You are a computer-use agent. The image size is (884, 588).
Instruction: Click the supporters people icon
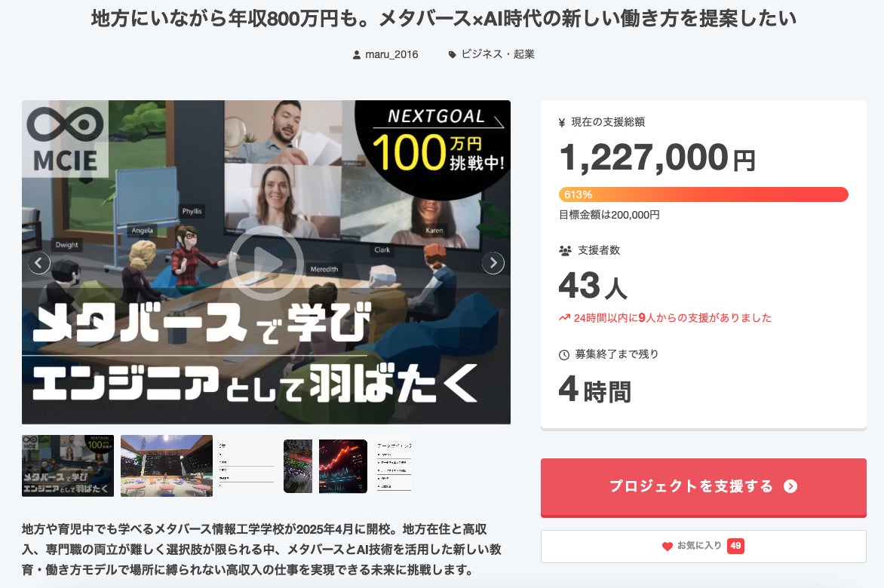[565, 250]
